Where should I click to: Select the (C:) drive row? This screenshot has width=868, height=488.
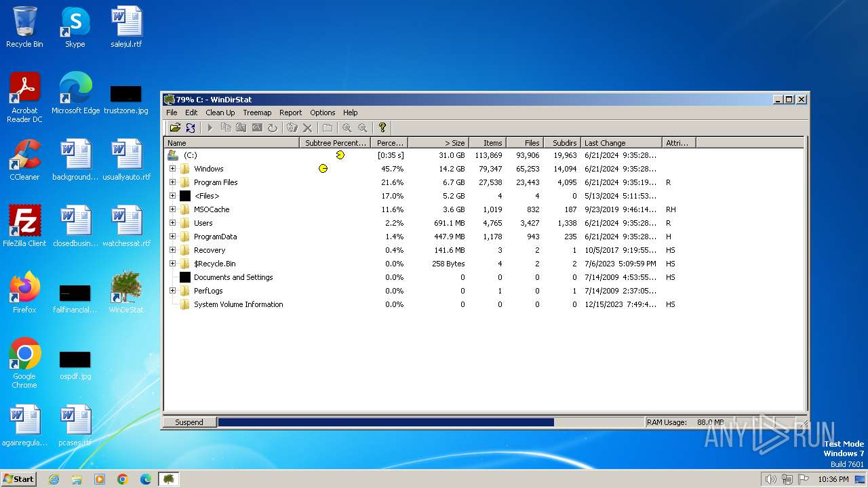[x=484, y=155]
